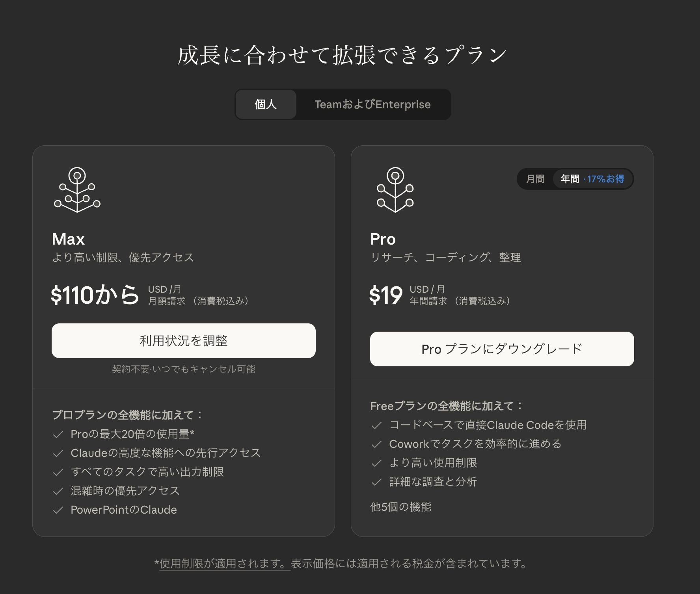Click checkmark beside Coworkでタスクを効率的に進める
The height and width of the screenshot is (594, 700).
pos(376,444)
